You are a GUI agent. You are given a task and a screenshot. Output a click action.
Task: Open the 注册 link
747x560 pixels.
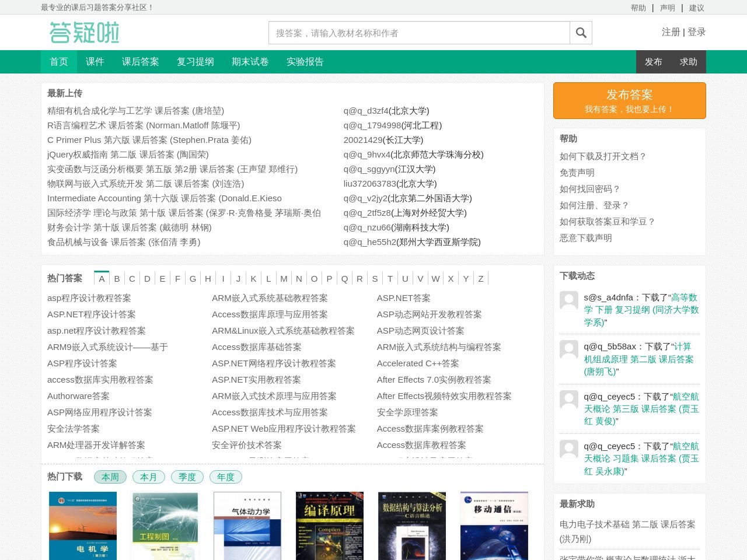pyautogui.click(x=671, y=32)
